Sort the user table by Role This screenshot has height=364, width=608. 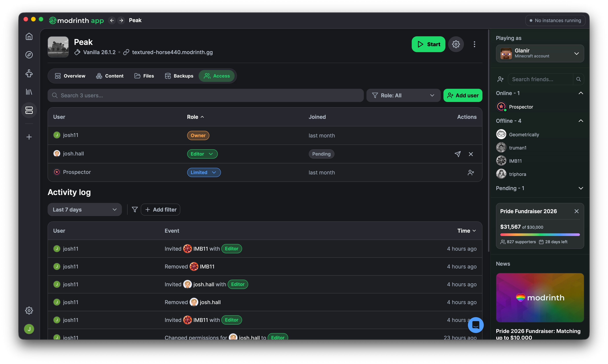[x=195, y=117]
